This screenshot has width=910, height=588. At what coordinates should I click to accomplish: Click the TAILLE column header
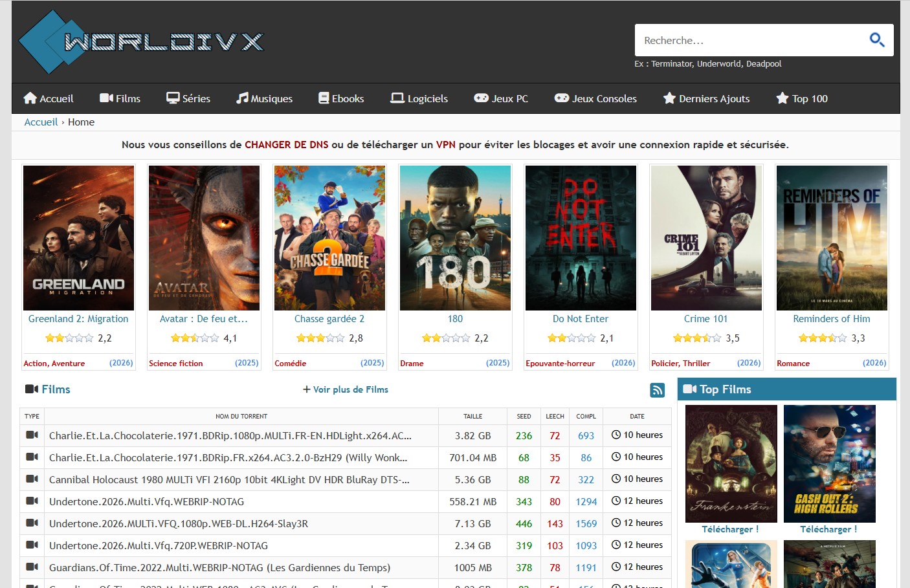[473, 417]
